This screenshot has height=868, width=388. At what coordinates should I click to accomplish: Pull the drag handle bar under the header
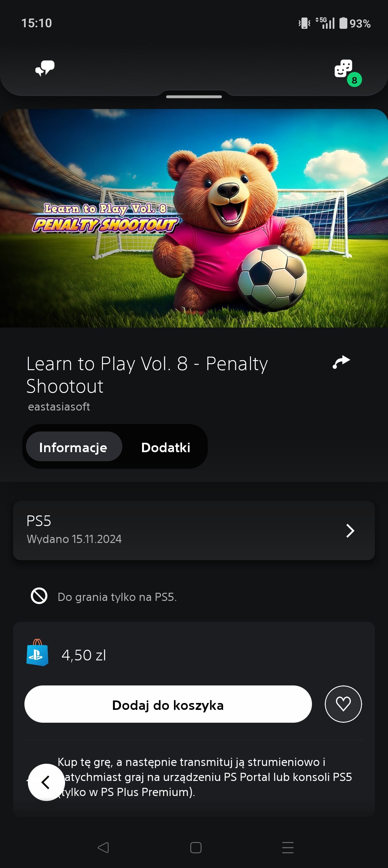click(x=194, y=97)
